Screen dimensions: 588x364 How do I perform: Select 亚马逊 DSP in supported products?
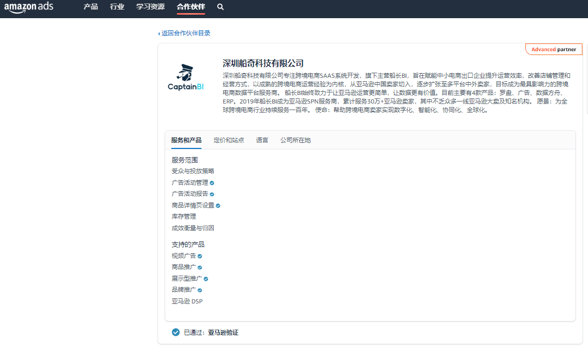187,301
